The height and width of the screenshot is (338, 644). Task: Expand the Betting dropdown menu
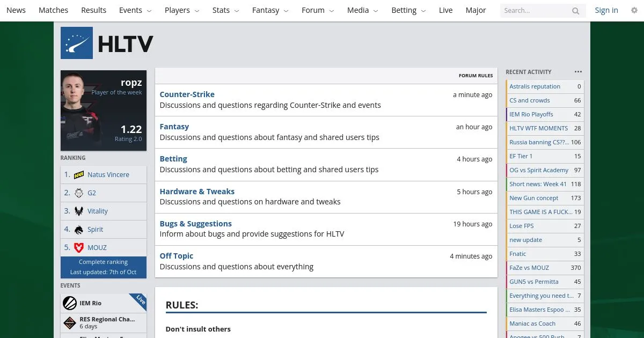click(x=409, y=10)
